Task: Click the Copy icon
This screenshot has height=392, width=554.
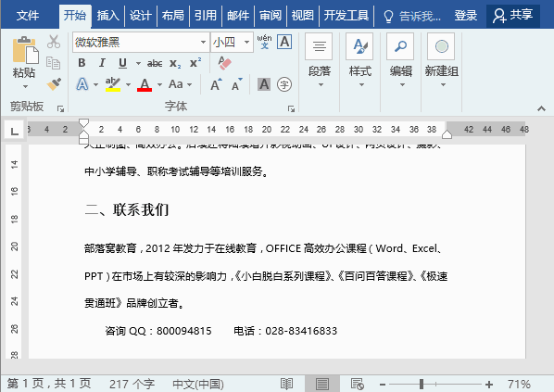Action: tap(54, 63)
